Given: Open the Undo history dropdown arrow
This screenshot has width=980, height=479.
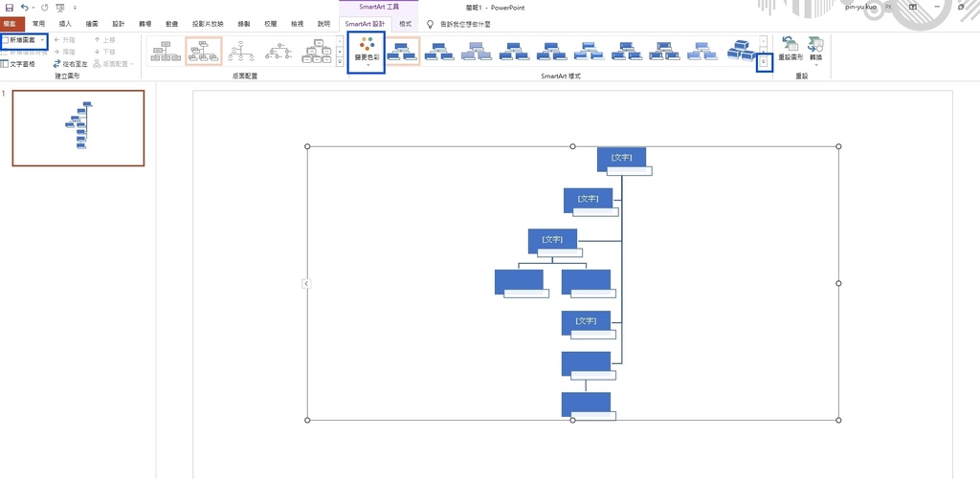Looking at the screenshot, I should (33, 8).
